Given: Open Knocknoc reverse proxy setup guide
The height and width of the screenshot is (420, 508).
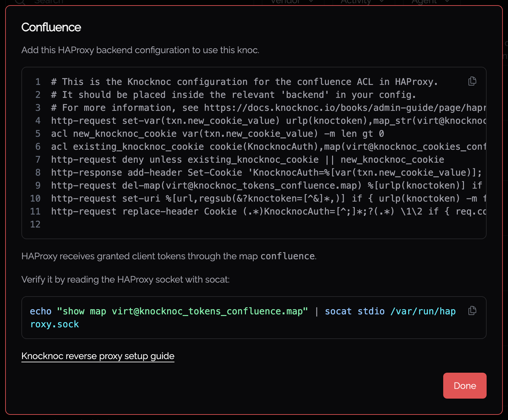Looking at the screenshot, I should [x=98, y=356].
